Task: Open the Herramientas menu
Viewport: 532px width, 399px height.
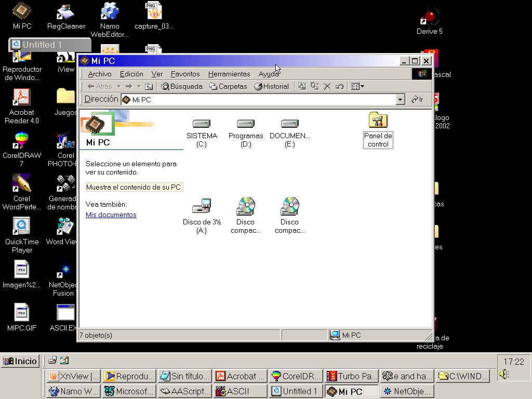Action: click(x=229, y=74)
